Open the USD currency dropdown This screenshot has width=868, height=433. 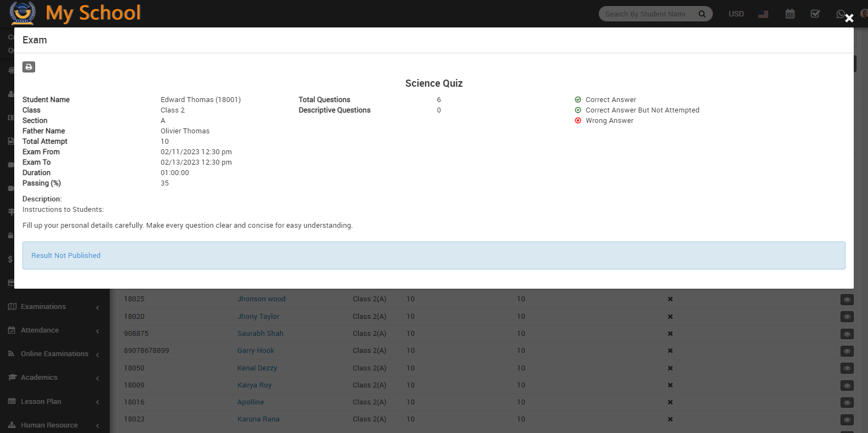click(x=736, y=14)
